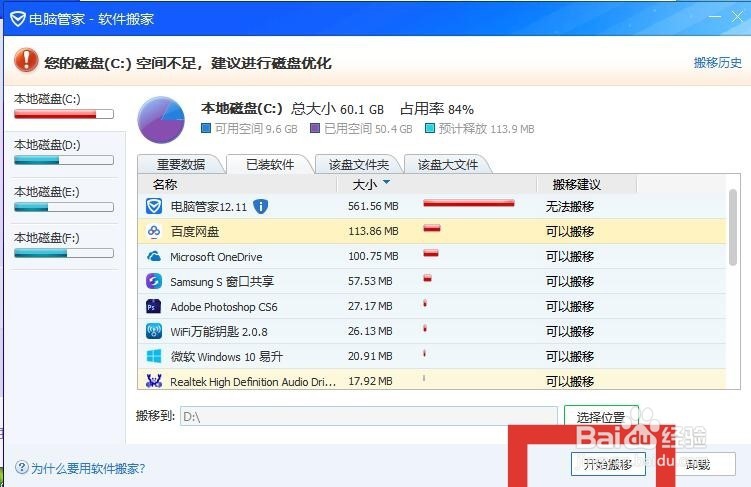
Task: Click the 电脑管家12.11 shield app icon
Action: (154, 206)
